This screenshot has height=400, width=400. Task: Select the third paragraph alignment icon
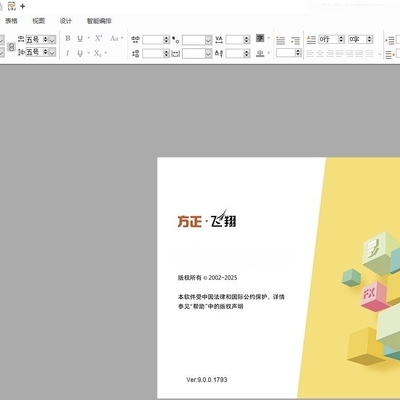point(330,53)
